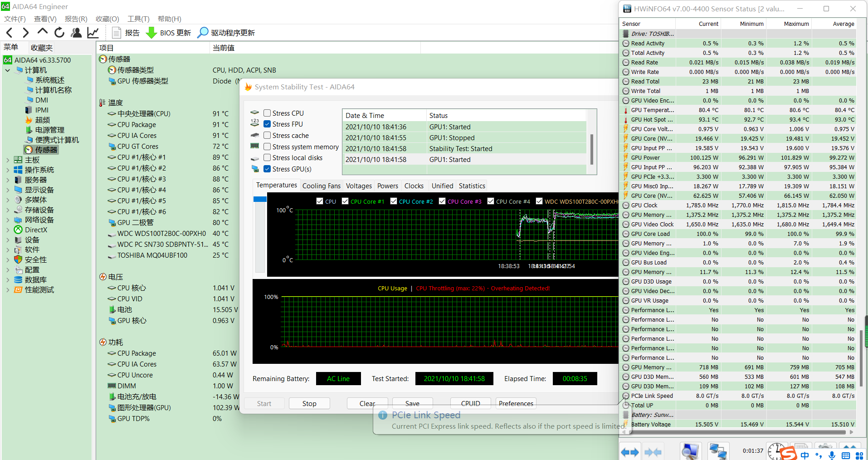Switch to Statistics tab
Image resolution: width=868 pixels, height=460 pixels.
472,186
